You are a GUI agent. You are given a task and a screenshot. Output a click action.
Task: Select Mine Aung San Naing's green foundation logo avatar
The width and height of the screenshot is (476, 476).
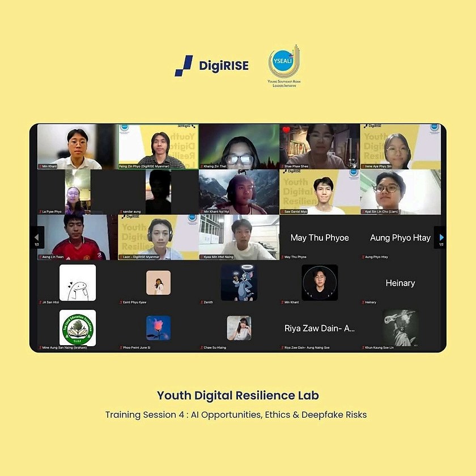(78, 328)
